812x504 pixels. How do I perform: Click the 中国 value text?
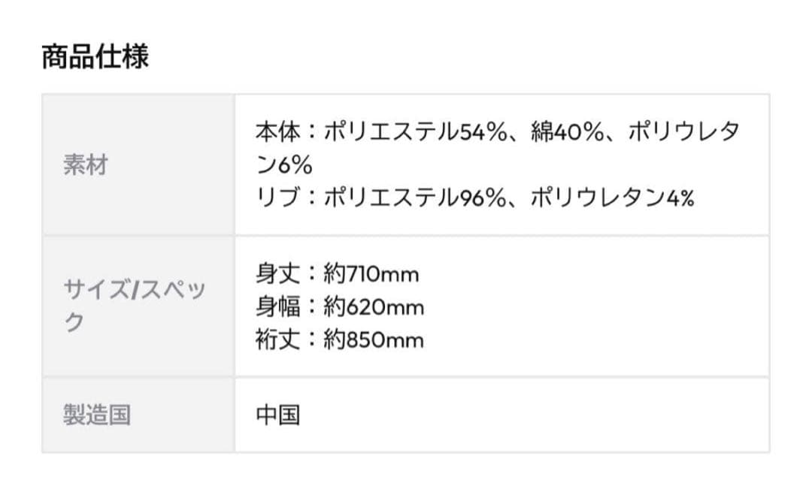coord(277,415)
